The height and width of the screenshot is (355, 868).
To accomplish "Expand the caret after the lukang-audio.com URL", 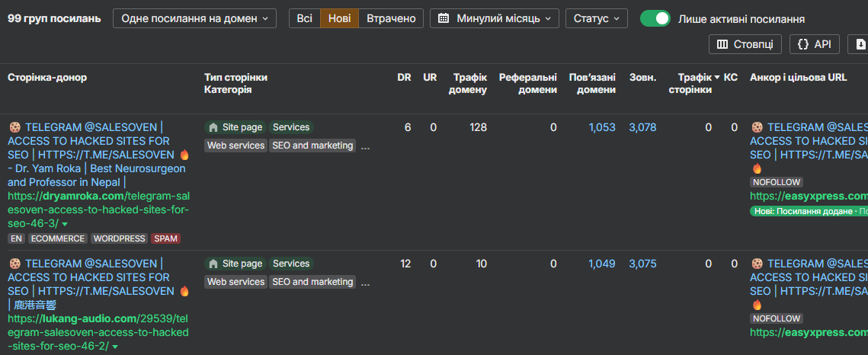I will tap(115, 347).
